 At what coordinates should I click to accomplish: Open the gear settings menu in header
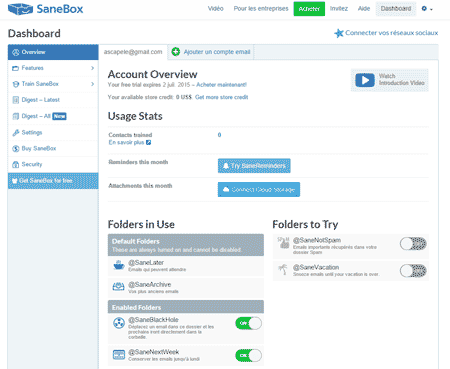(427, 9)
